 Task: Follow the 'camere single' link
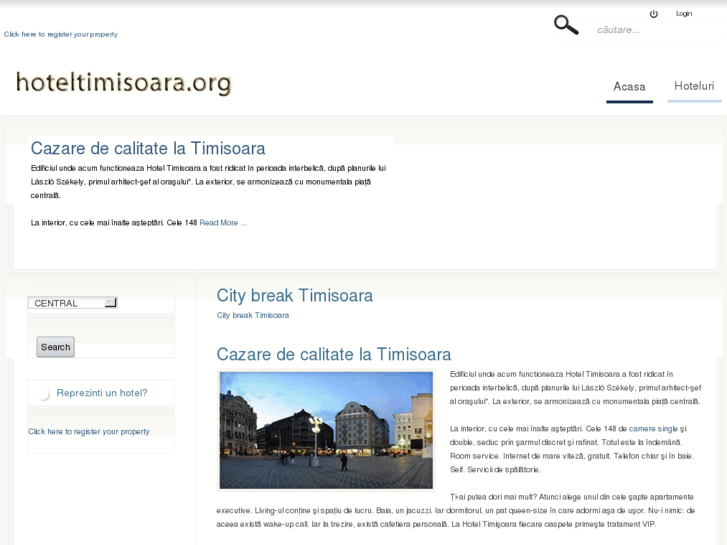coord(653,429)
